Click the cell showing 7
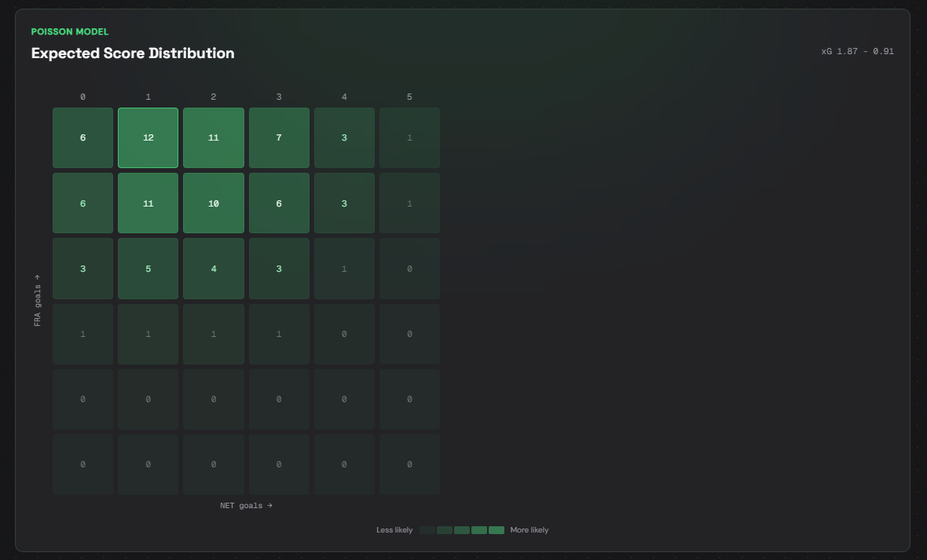The image size is (927, 560). 279,137
